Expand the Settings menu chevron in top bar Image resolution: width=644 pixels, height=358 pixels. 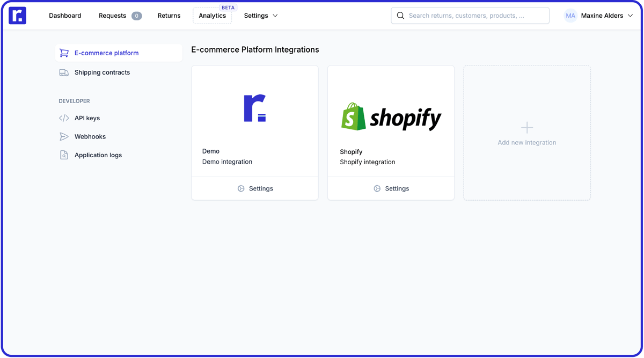click(x=275, y=16)
